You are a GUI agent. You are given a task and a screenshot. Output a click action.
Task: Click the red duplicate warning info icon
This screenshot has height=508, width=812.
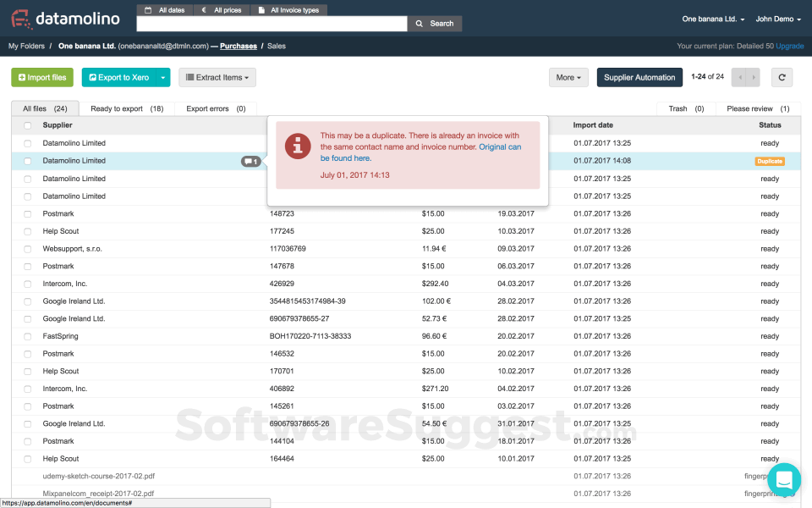pyautogui.click(x=298, y=146)
